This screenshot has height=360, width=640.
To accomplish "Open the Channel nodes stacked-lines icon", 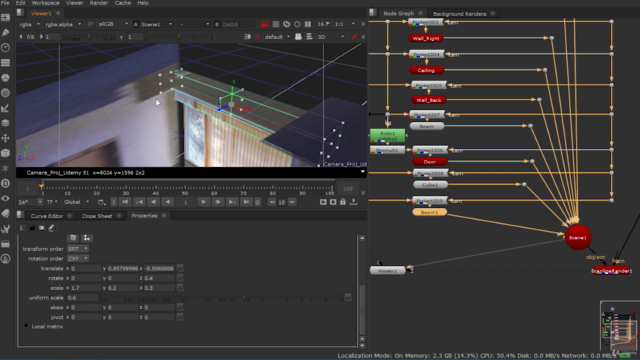I will pos(5,63).
